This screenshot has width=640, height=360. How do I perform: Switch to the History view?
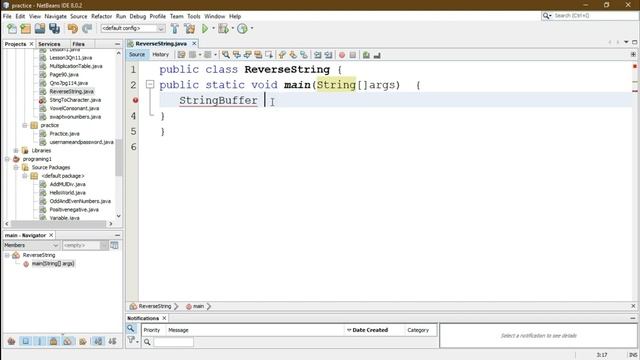click(x=160, y=55)
